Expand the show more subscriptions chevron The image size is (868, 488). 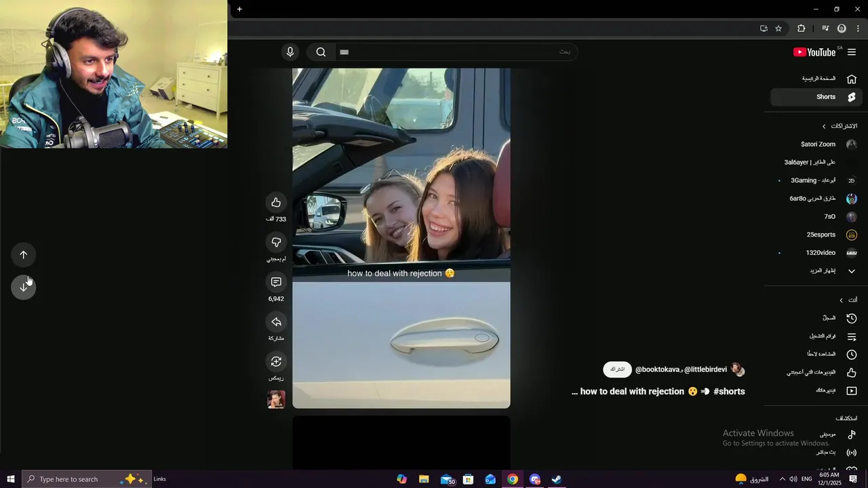(x=852, y=271)
